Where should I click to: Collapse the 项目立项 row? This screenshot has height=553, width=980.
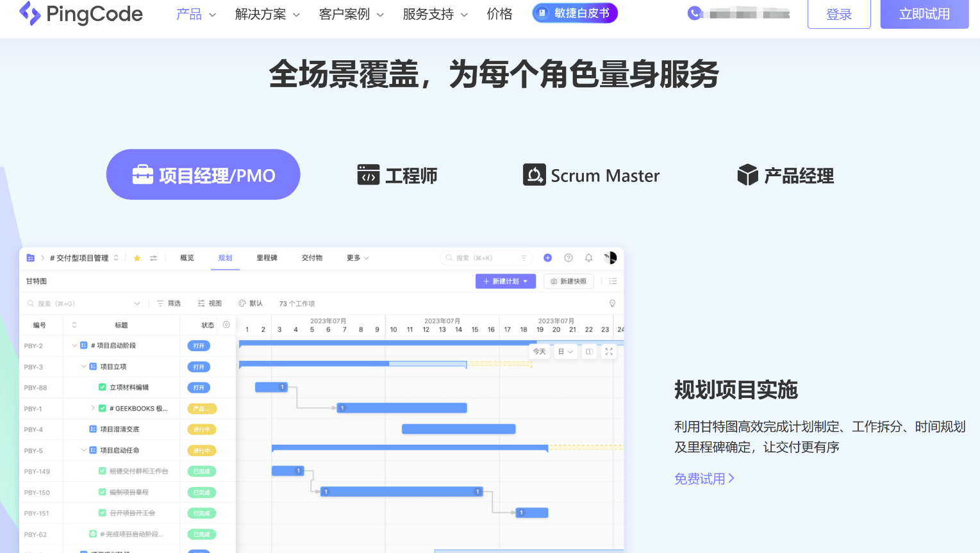[83, 367]
